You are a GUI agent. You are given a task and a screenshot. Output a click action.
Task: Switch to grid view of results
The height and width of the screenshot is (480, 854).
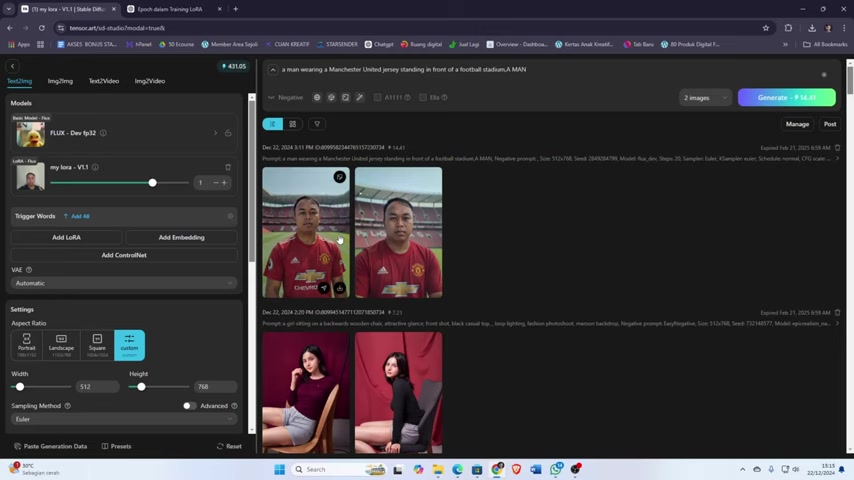(x=293, y=124)
